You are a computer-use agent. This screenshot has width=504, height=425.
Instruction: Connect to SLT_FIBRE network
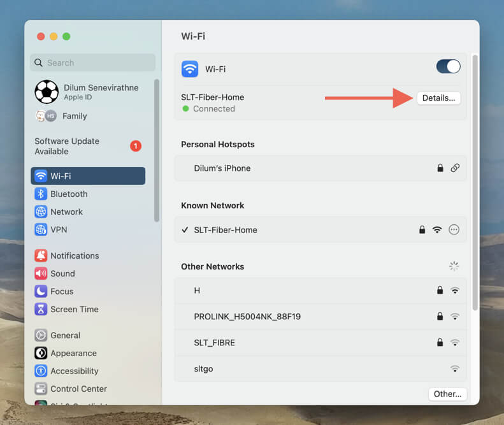(x=320, y=343)
